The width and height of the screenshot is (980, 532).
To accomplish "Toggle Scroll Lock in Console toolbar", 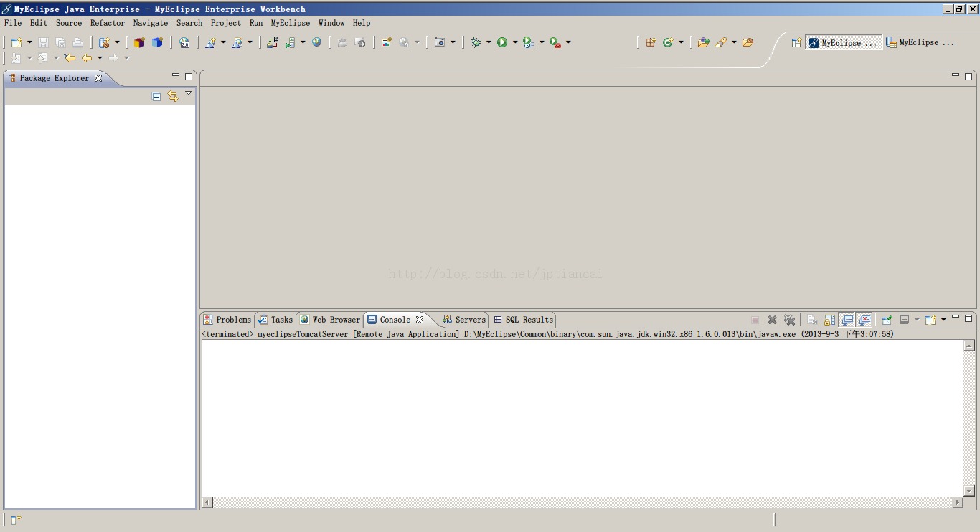I will pyautogui.click(x=830, y=320).
